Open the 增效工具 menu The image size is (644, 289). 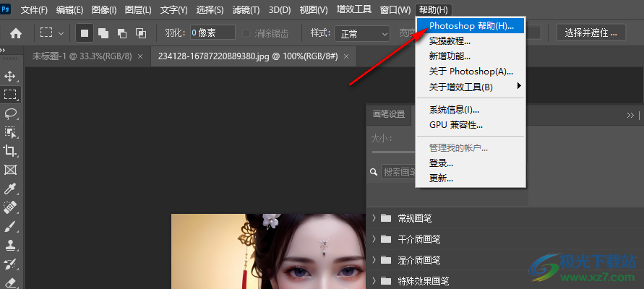pyautogui.click(x=354, y=9)
